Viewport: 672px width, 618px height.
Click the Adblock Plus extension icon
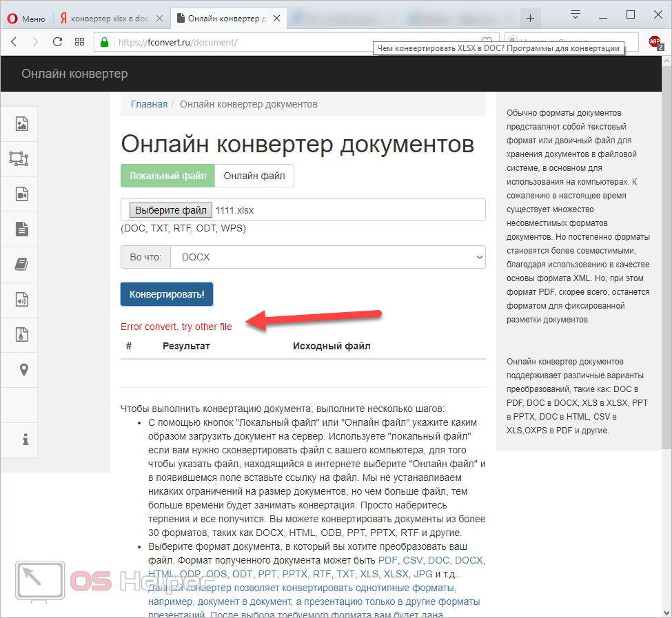[x=655, y=42]
